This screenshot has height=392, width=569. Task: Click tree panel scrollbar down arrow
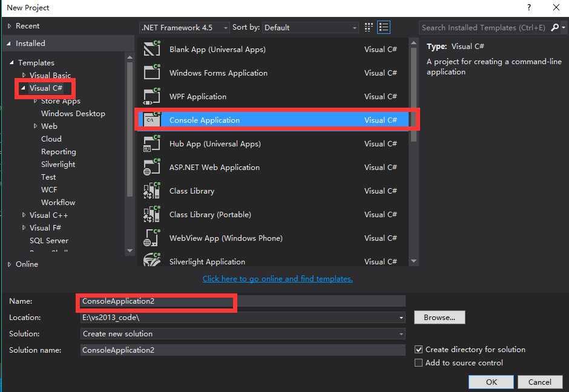point(130,250)
